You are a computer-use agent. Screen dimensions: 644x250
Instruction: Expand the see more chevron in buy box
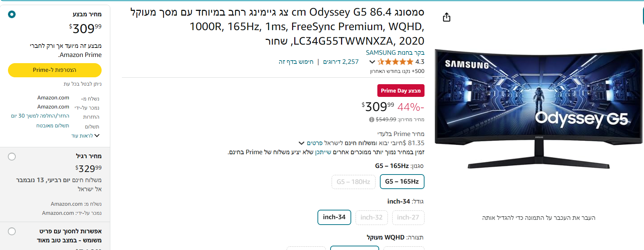tap(97, 136)
